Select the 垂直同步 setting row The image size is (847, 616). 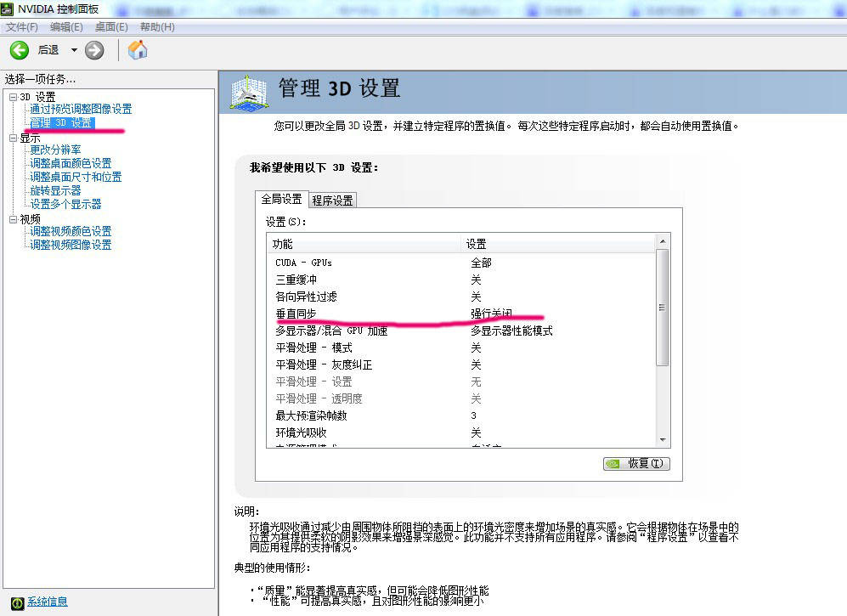click(x=462, y=314)
